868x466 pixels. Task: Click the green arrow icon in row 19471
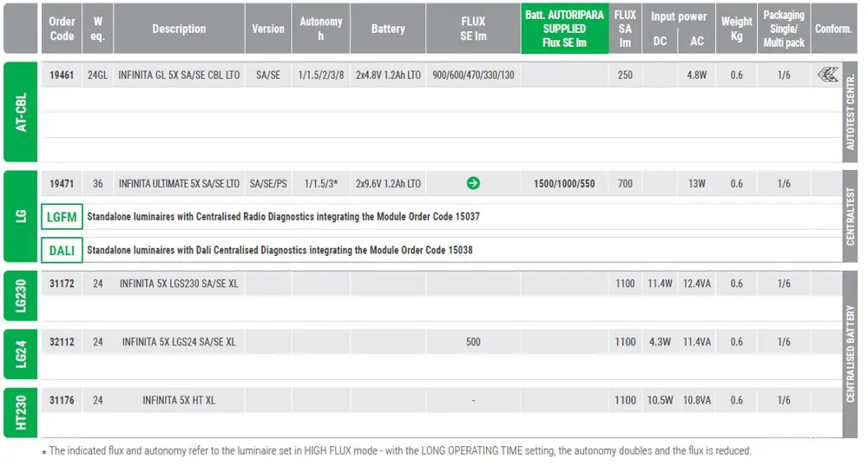point(473,183)
